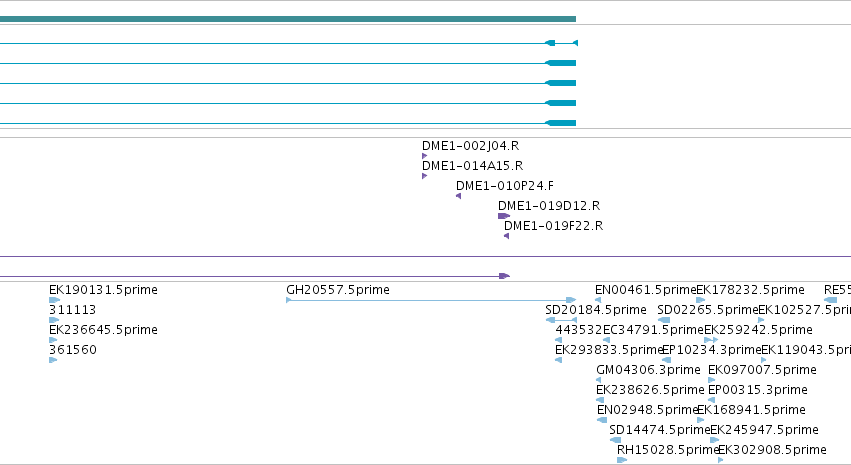Screen dimensions: 851x465
Task: Click the EK259242.5prime label
Action: (758, 330)
